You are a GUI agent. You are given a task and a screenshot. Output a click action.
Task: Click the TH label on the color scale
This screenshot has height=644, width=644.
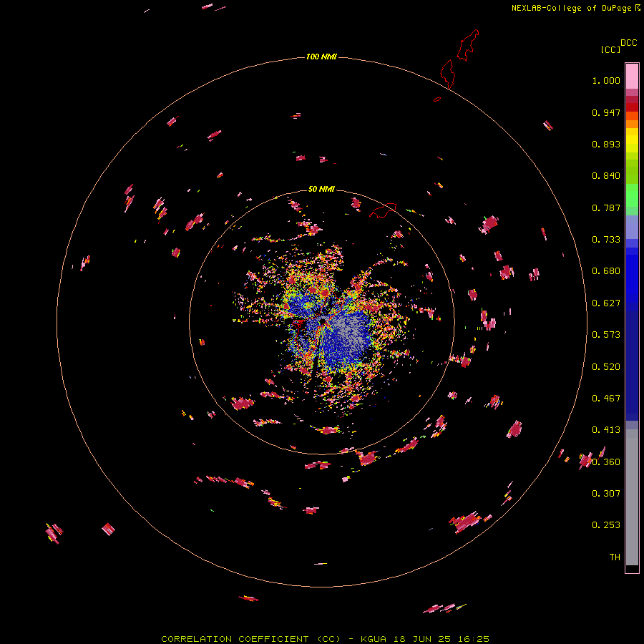pyautogui.click(x=615, y=557)
